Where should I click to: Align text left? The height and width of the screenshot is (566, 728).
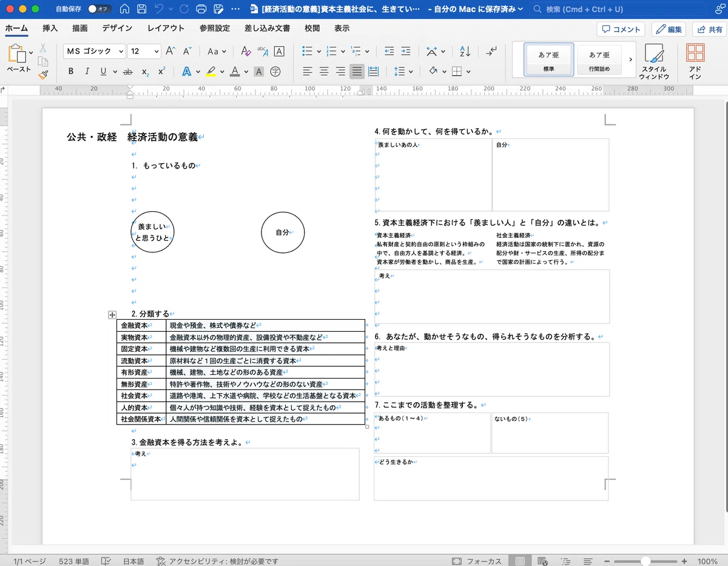pyautogui.click(x=308, y=72)
